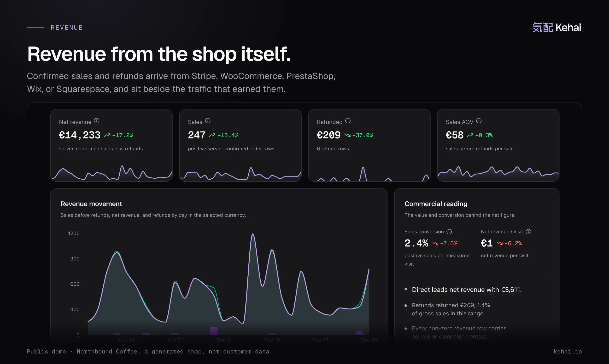Click the Sales AOV up-trend arrow icon
The height and width of the screenshot is (364, 609).
click(470, 135)
